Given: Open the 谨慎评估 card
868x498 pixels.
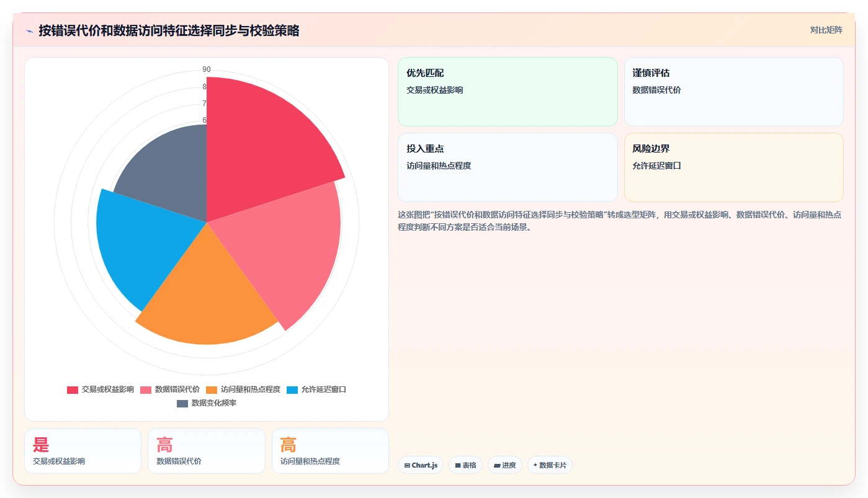Looking at the screenshot, I should [733, 92].
